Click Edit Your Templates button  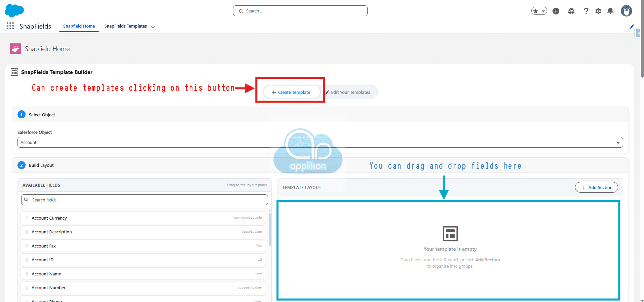(347, 92)
